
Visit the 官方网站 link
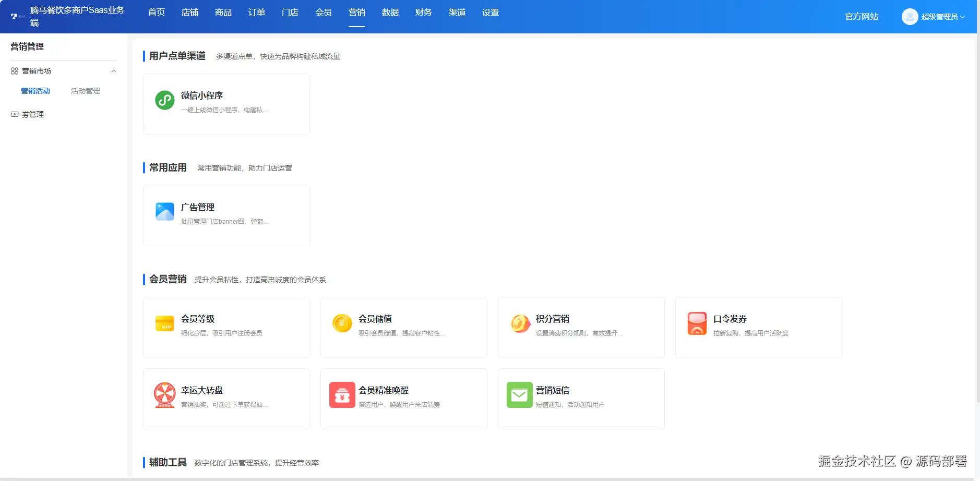pyautogui.click(x=862, y=17)
